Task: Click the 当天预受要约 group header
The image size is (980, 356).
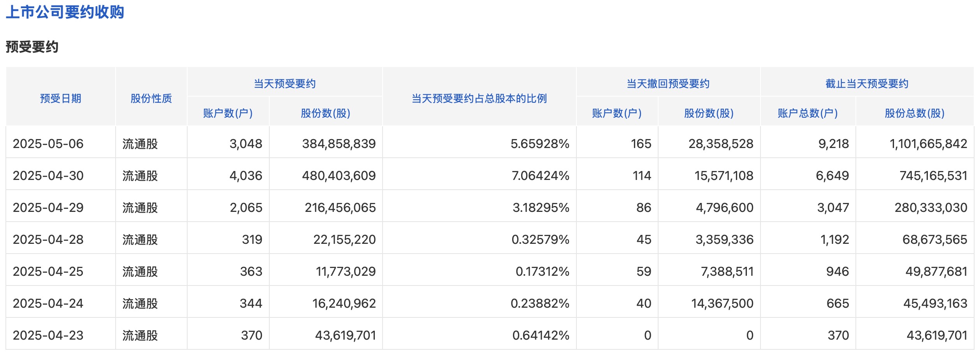Action: click(x=285, y=84)
